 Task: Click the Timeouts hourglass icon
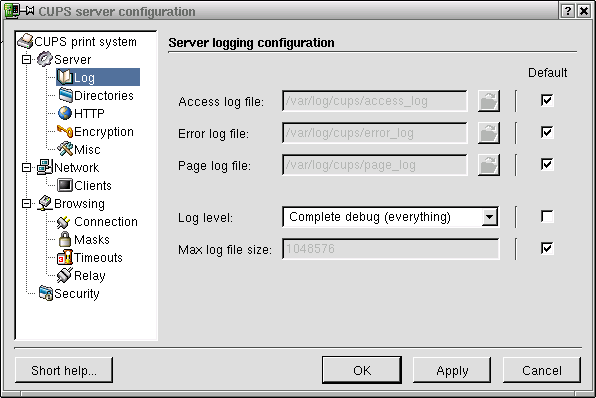pos(65,257)
